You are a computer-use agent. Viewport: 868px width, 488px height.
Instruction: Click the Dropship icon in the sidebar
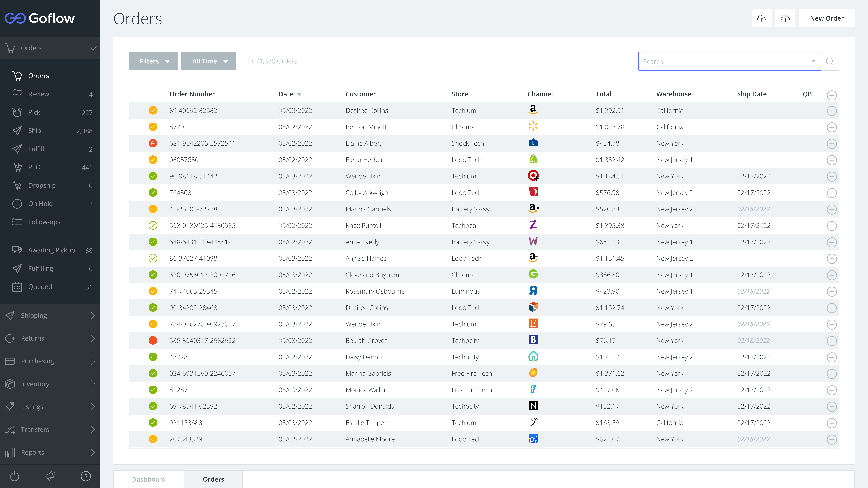[x=17, y=185]
